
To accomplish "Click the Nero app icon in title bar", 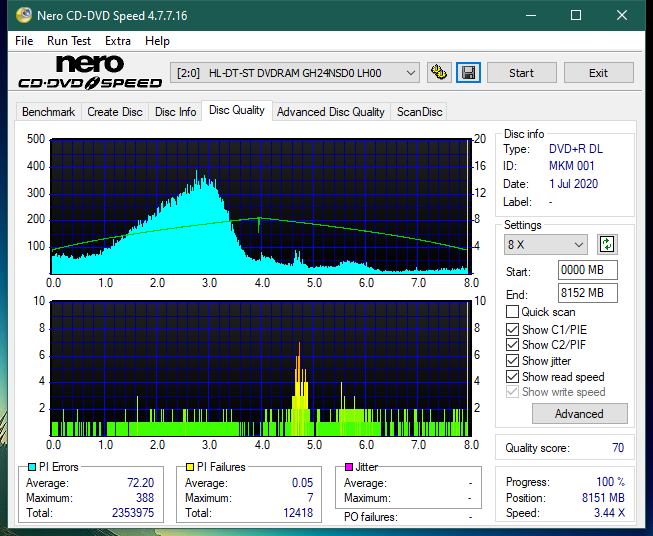I will point(24,15).
